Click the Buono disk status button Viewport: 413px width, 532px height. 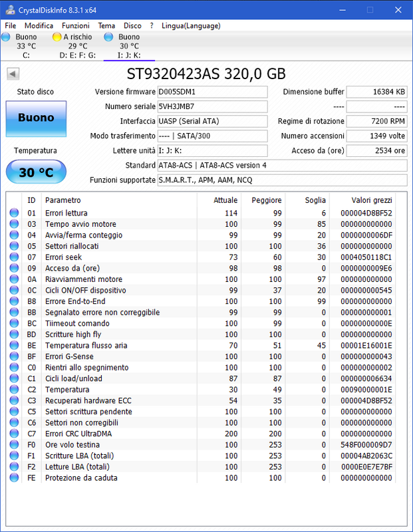36,119
